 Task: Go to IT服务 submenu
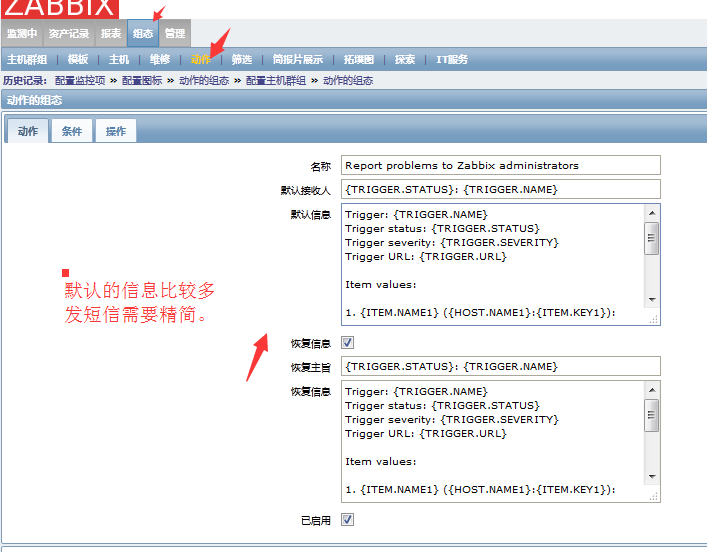(452, 60)
